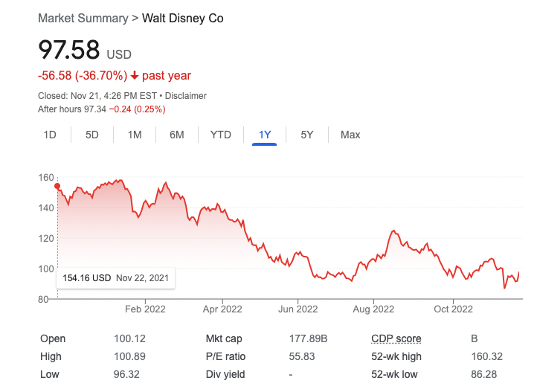Show the Max time range

pyautogui.click(x=350, y=135)
